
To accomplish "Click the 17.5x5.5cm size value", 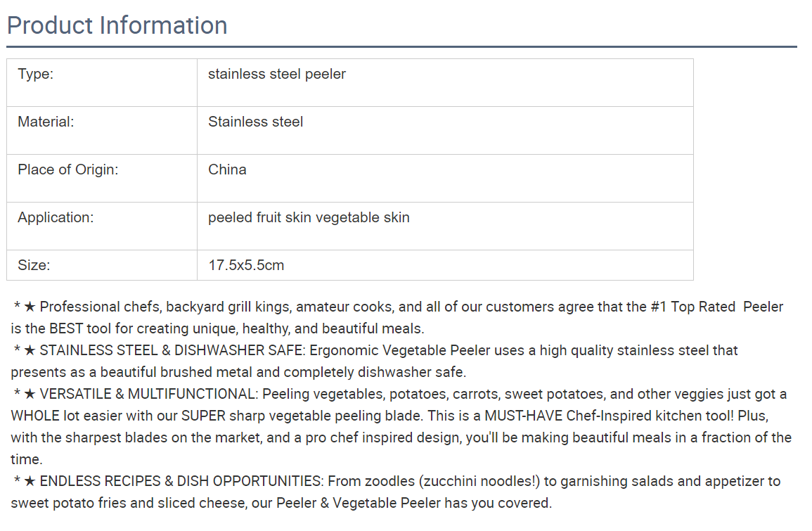I will click(x=246, y=265).
